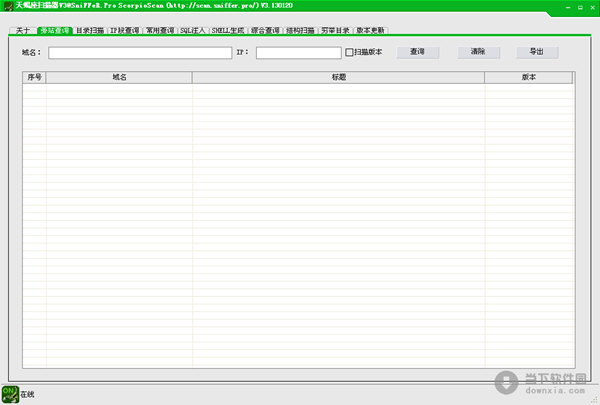Focus the 域名 input field
Screen dimensions: 600x405
139,52
